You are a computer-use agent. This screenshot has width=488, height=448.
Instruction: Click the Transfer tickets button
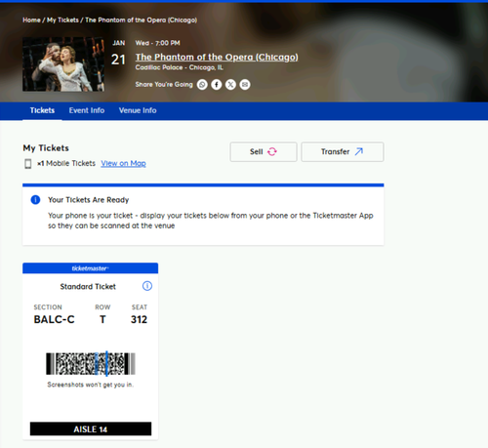(x=343, y=151)
